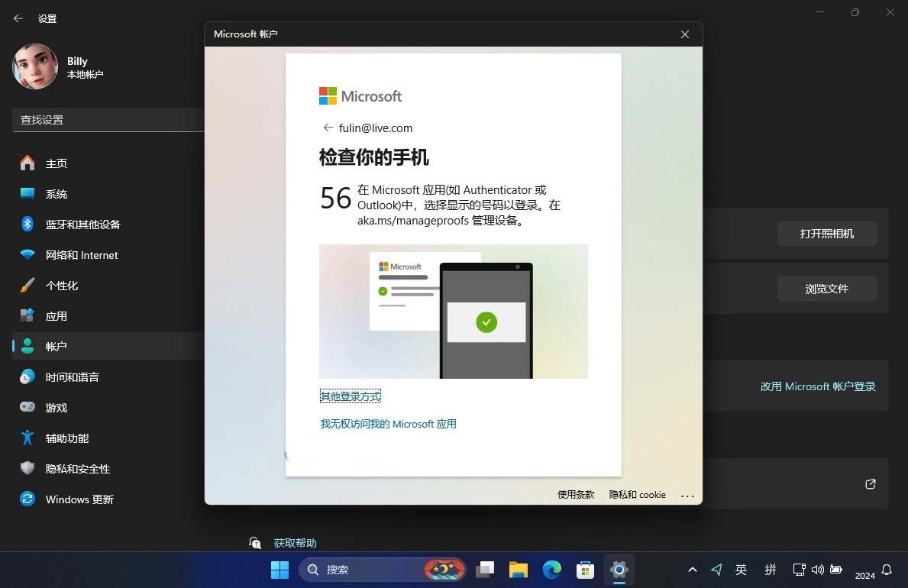
Task: Open the volume control in system tray
Action: (817, 570)
